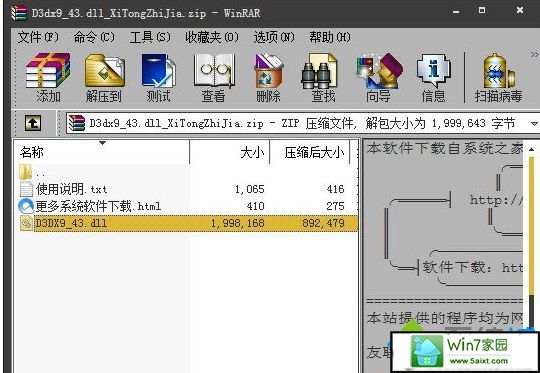Click packed size value 416
Viewport: 540px width, 373px height.
tap(335, 189)
